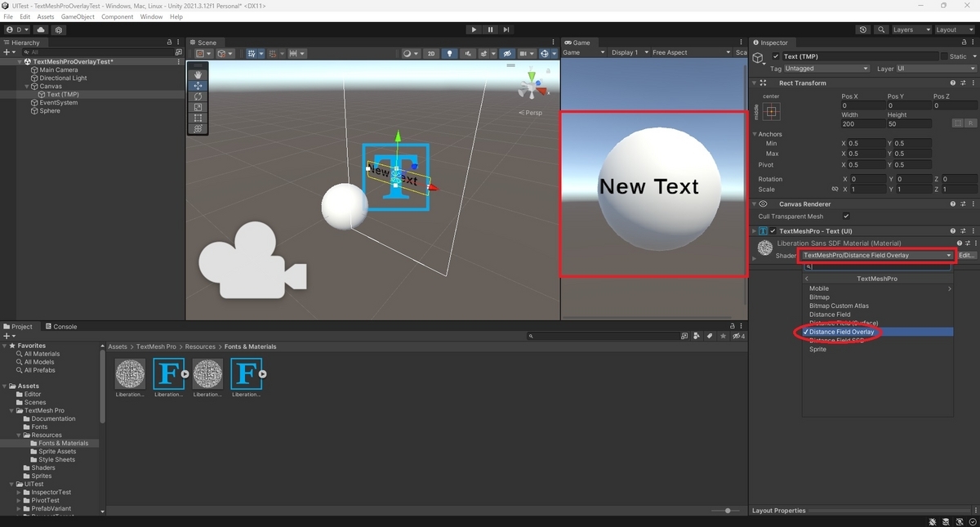Open the GameObject menu
The width and height of the screenshot is (980, 527).
point(77,16)
